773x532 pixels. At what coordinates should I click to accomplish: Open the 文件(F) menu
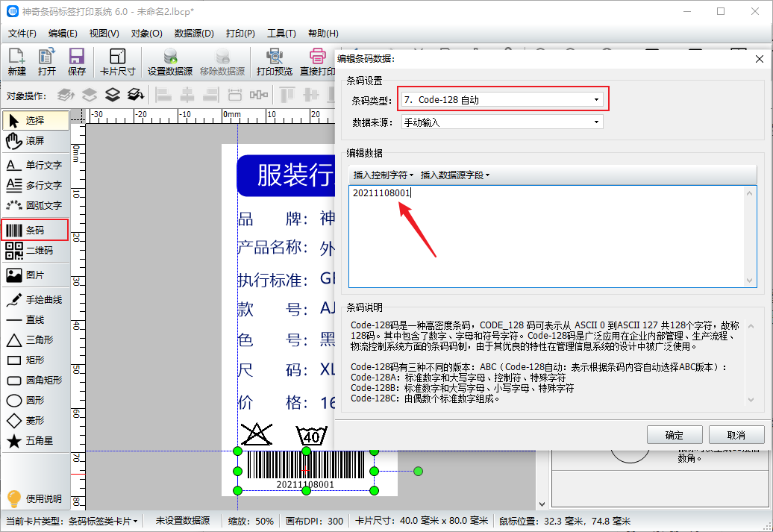point(22,34)
